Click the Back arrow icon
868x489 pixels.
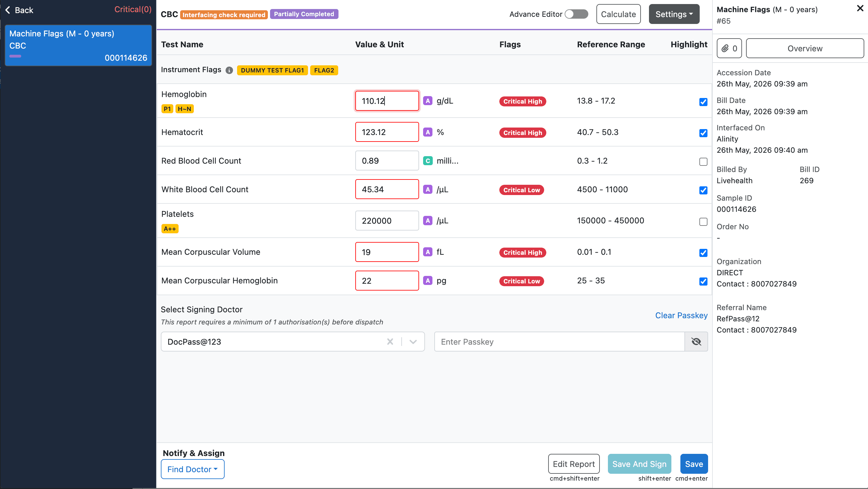(x=8, y=10)
